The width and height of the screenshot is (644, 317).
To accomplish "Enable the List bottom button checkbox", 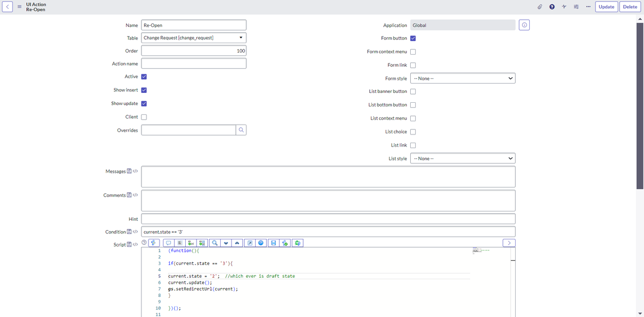I will pyautogui.click(x=413, y=105).
